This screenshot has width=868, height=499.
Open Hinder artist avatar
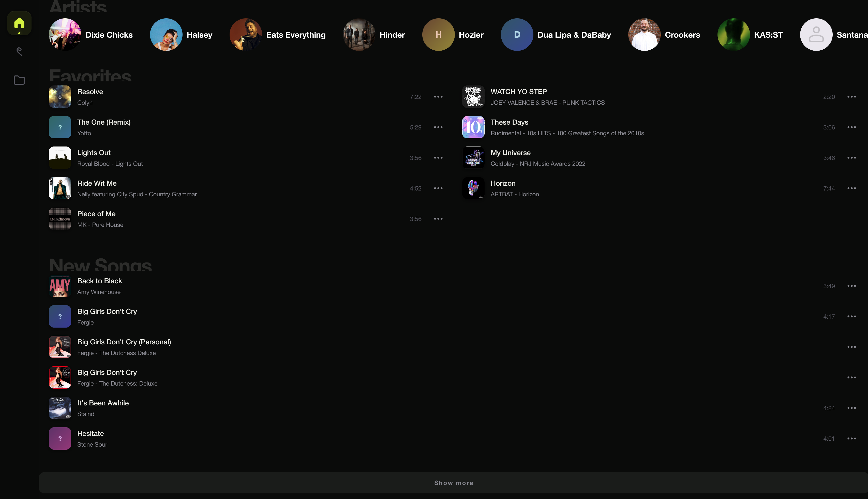tap(359, 35)
